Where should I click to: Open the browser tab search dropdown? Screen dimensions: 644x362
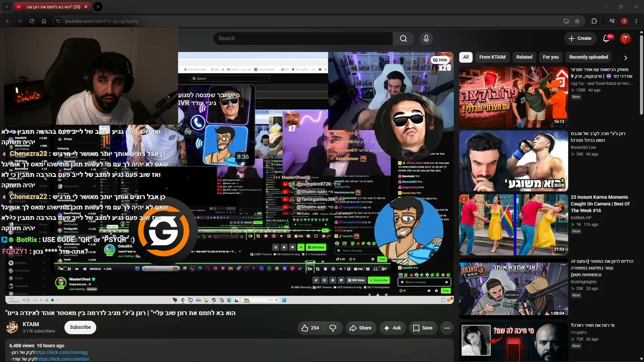click(x=7, y=7)
